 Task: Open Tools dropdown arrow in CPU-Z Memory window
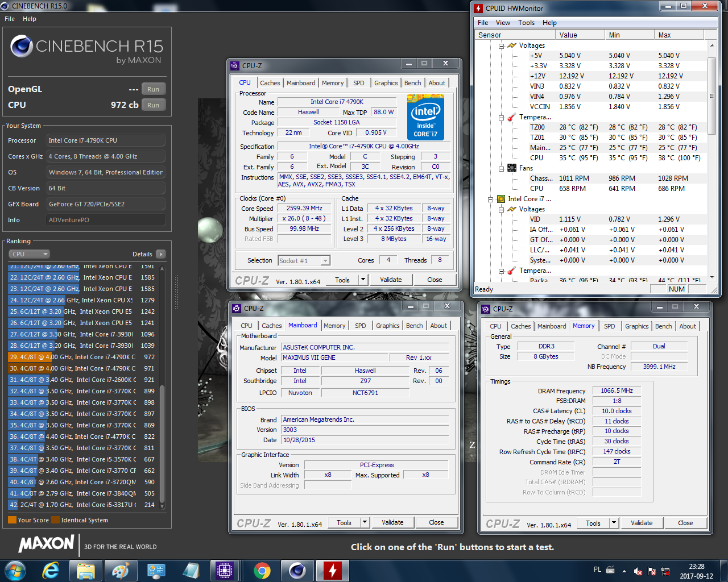click(614, 523)
